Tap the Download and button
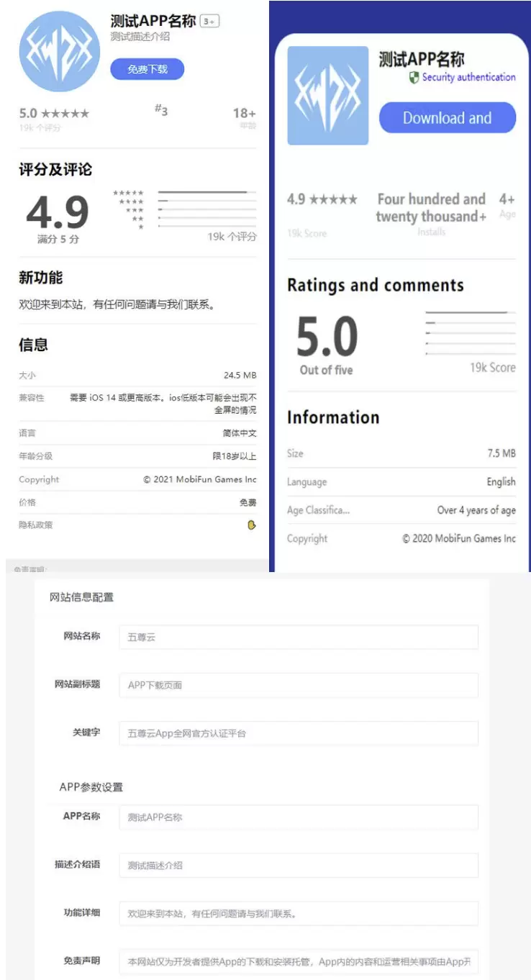This screenshot has height=980, width=531. [x=448, y=118]
